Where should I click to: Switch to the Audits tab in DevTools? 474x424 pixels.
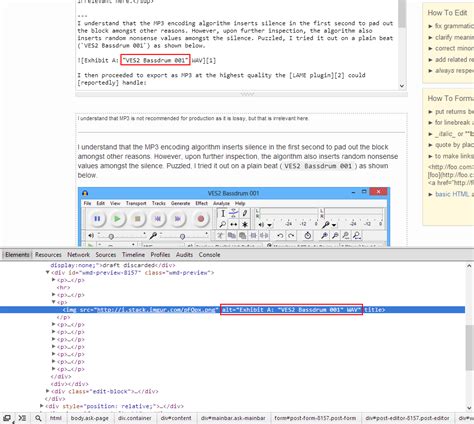coord(184,255)
